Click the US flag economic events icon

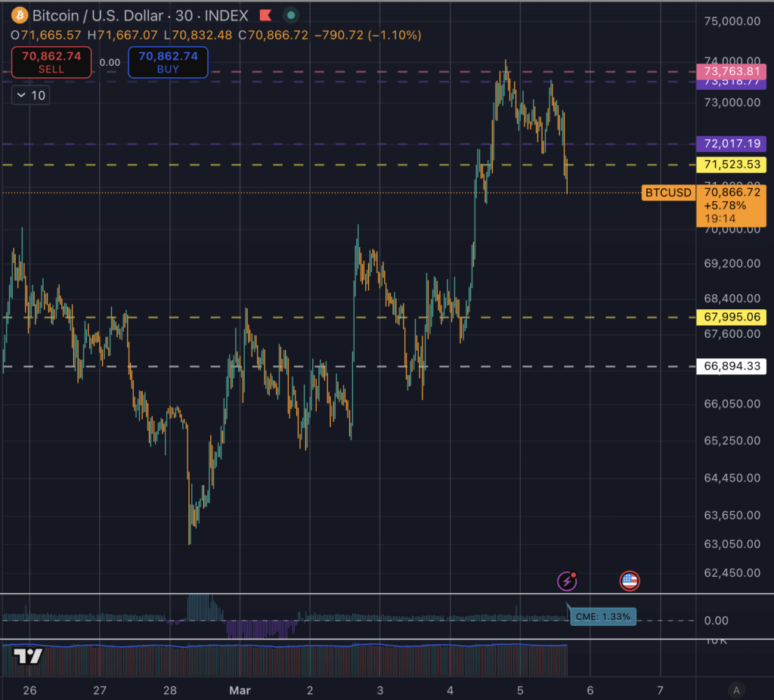point(629,581)
